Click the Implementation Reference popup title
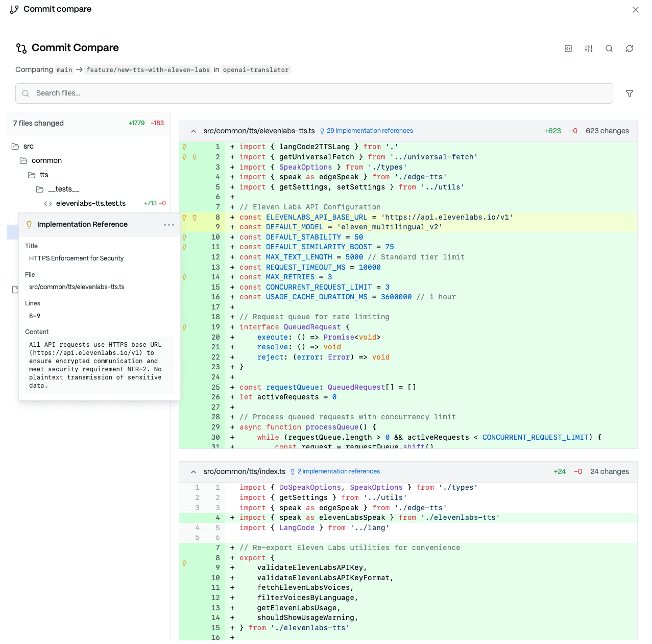This screenshot has width=652, height=644. pyautogui.click(x=82, y=225)
